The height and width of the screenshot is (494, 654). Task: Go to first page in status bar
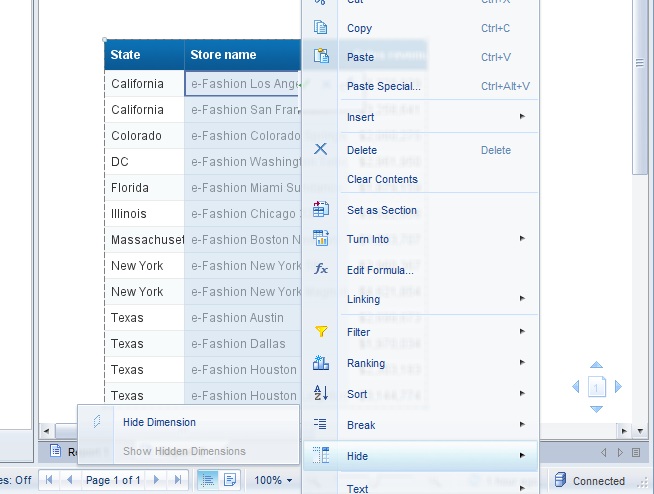coord(49,480)
